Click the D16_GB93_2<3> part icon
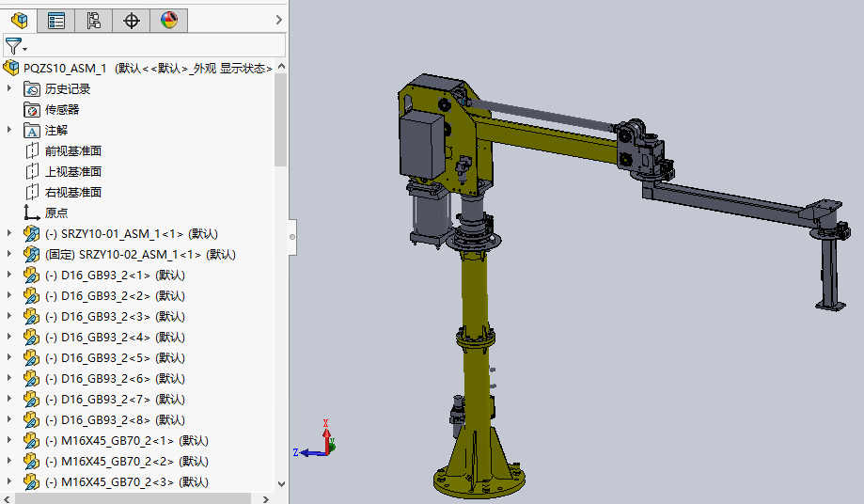This screenshot has width=864, height=504. pos(32,316)
